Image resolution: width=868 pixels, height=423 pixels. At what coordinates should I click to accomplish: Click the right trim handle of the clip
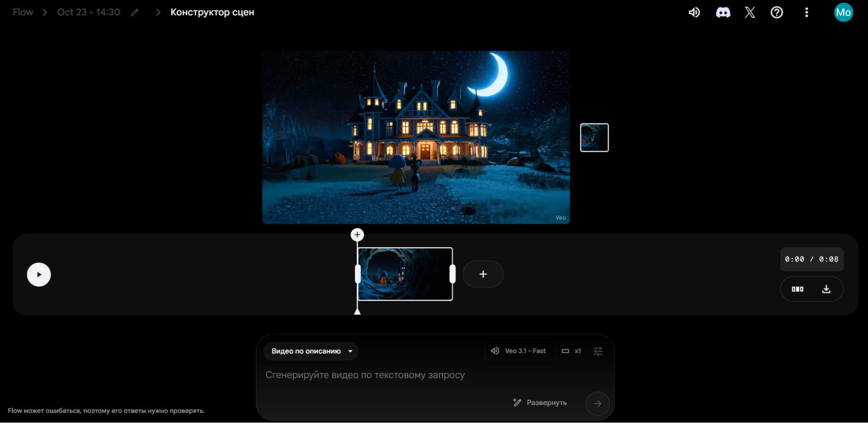pos(452,274)
